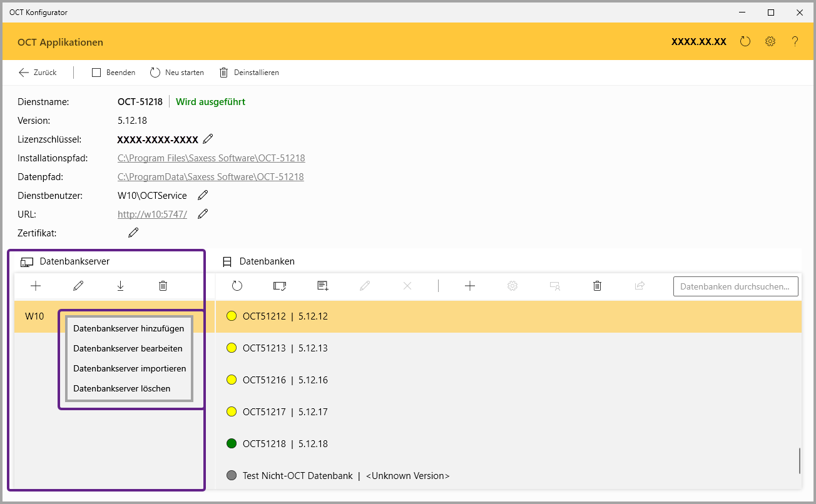The image size is (816, 504).
Task: Click the import database server download icon
Action: pos(120,286)
